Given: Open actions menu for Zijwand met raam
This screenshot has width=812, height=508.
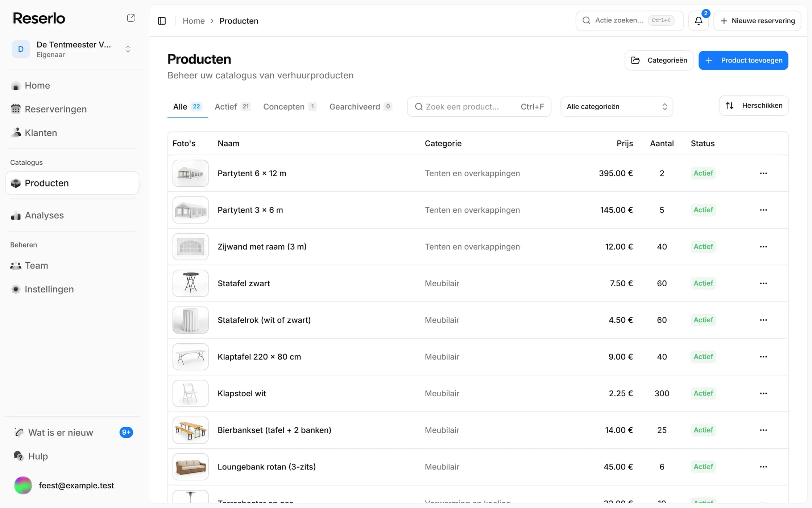Looking at the screenshot, I should (x=763, y=247).
